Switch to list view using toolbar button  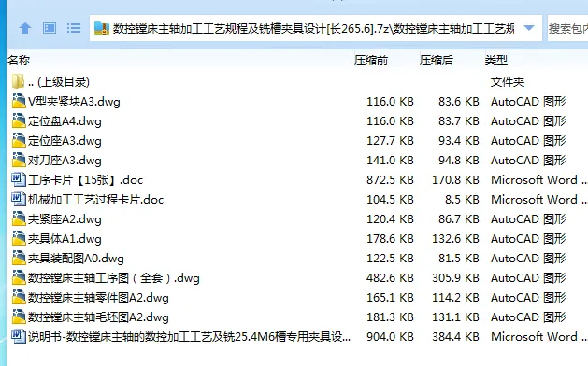74,28
